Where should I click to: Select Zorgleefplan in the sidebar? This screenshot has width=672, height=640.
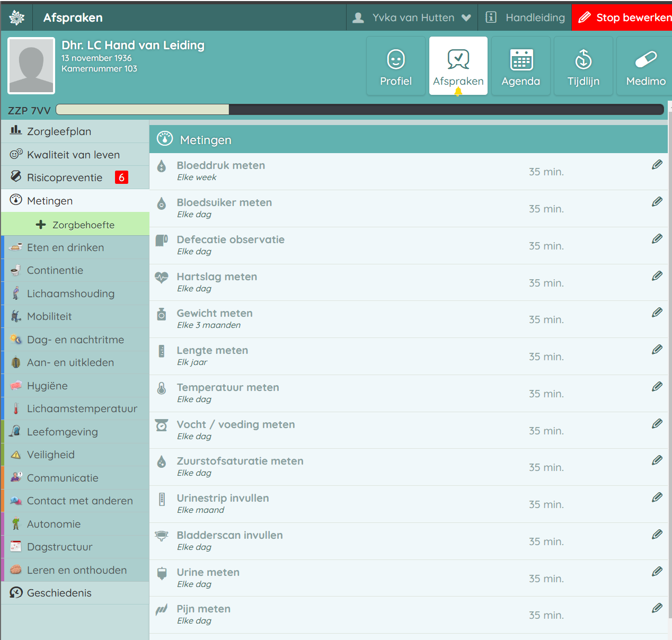pos(59,131)
